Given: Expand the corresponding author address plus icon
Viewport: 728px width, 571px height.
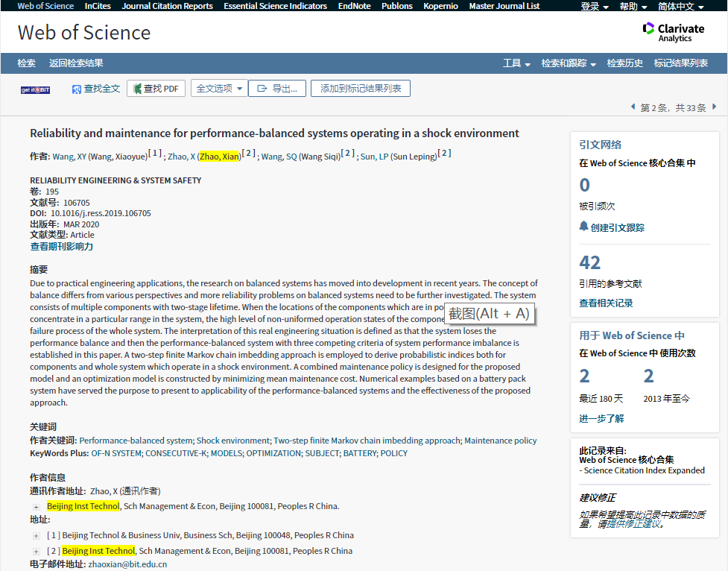Looking at the screenshot, I should (x=36, y=507).
